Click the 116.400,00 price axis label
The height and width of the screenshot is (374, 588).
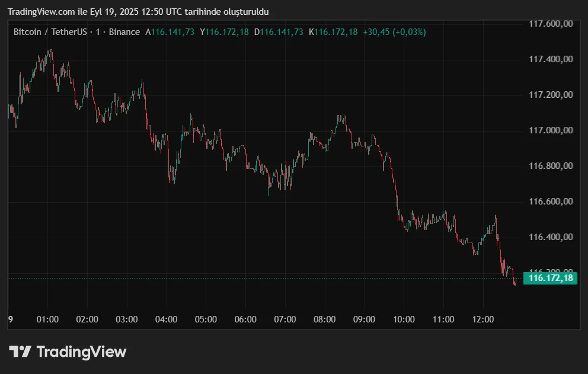551,237
